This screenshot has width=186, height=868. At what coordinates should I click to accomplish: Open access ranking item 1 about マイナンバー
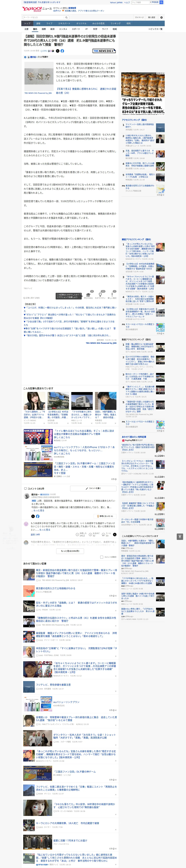(x=140, y=126)
